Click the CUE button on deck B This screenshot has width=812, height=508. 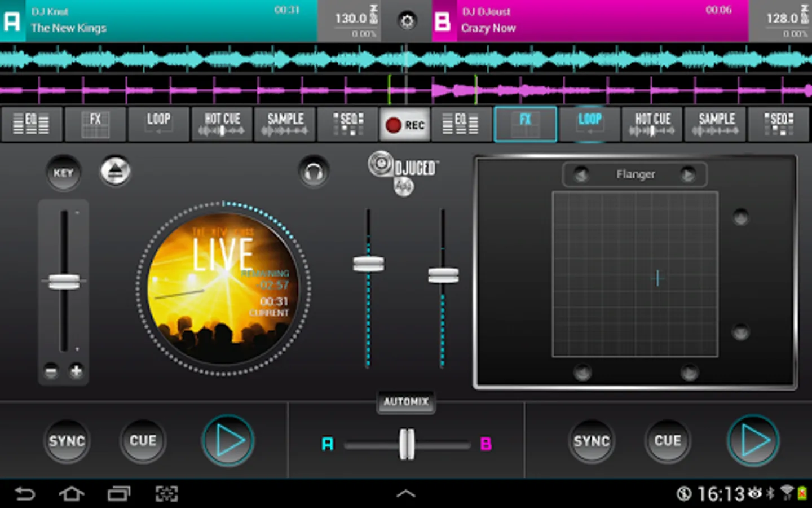point(668,441)
